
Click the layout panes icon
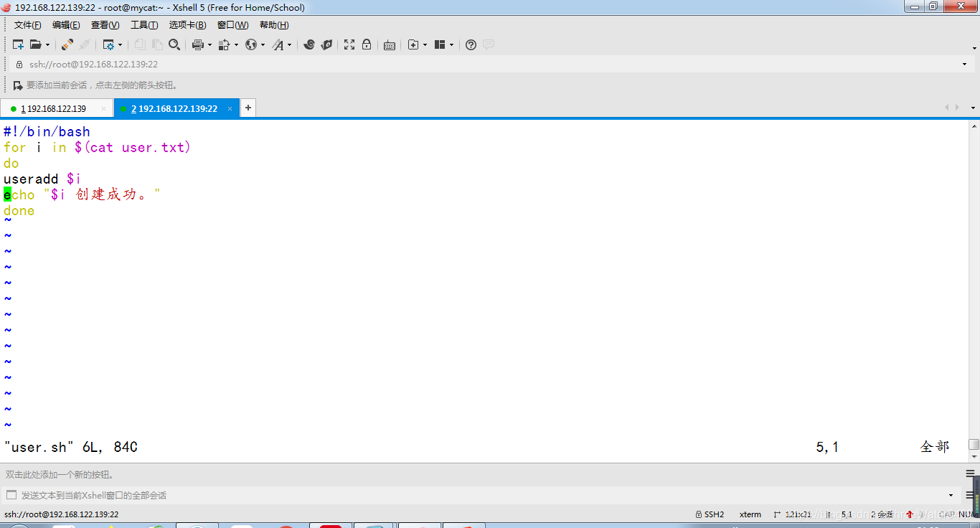pos(440,44)
